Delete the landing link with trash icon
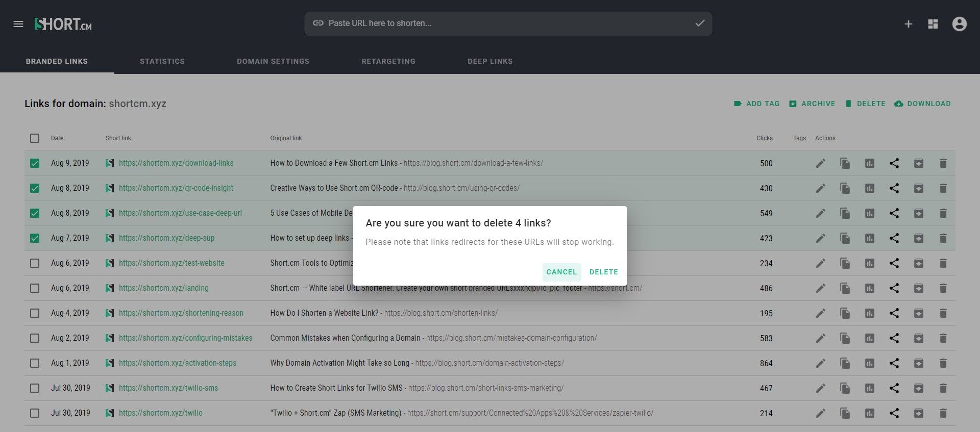Viewport: 980px width, 432px height. click(x=943, y=288)
